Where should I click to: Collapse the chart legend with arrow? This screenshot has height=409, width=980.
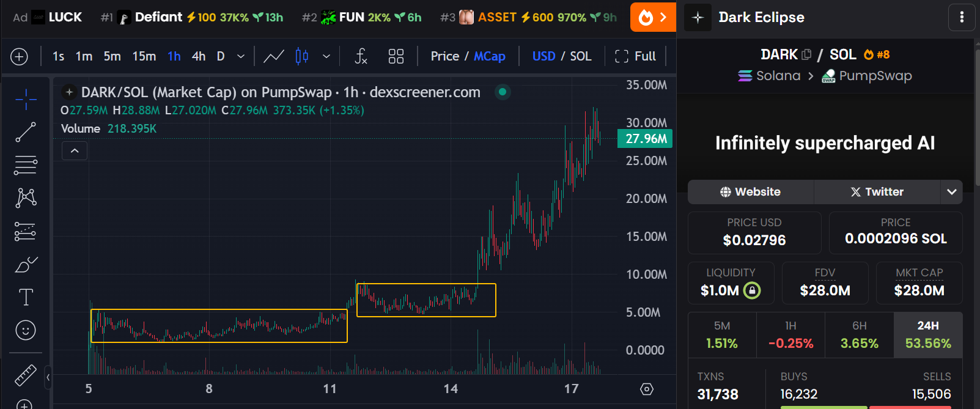75,151
